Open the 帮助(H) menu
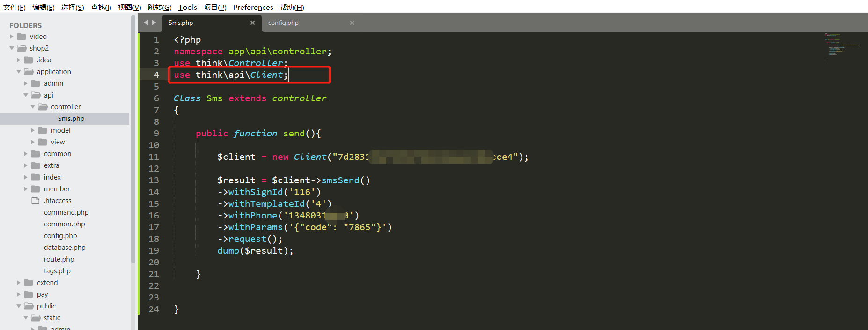 292,7
